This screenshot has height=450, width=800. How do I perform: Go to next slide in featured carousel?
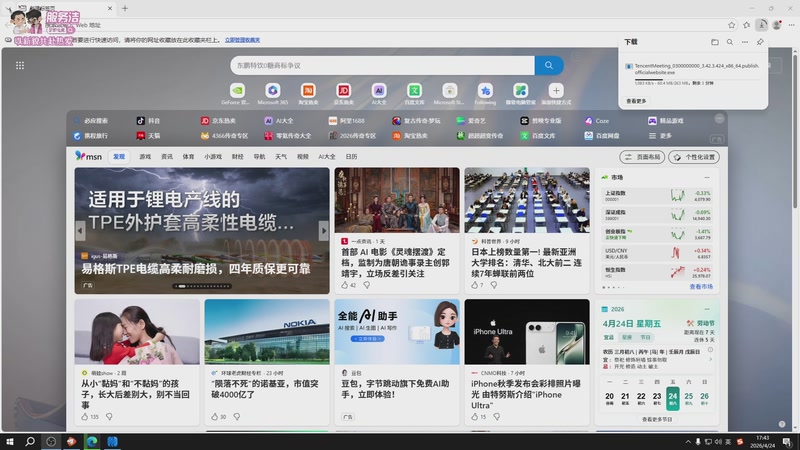[x=323, y=231]
